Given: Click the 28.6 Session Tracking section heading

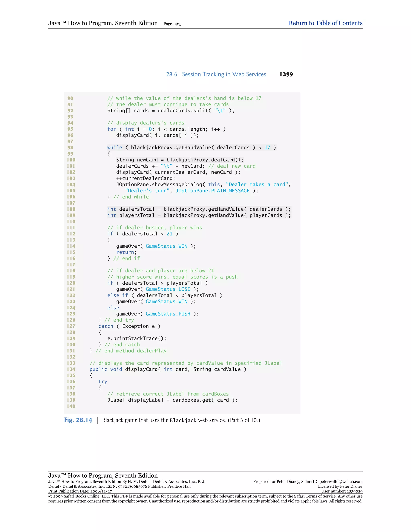Looking at the screenshot, I should pyautogui.click(x=216, y=74).
